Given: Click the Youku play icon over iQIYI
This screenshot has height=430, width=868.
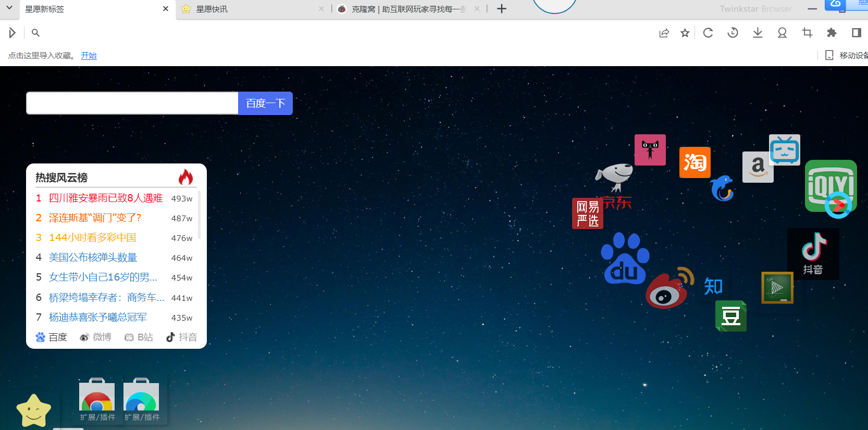Looking at the screenshot, I should (x=838, y=204).
